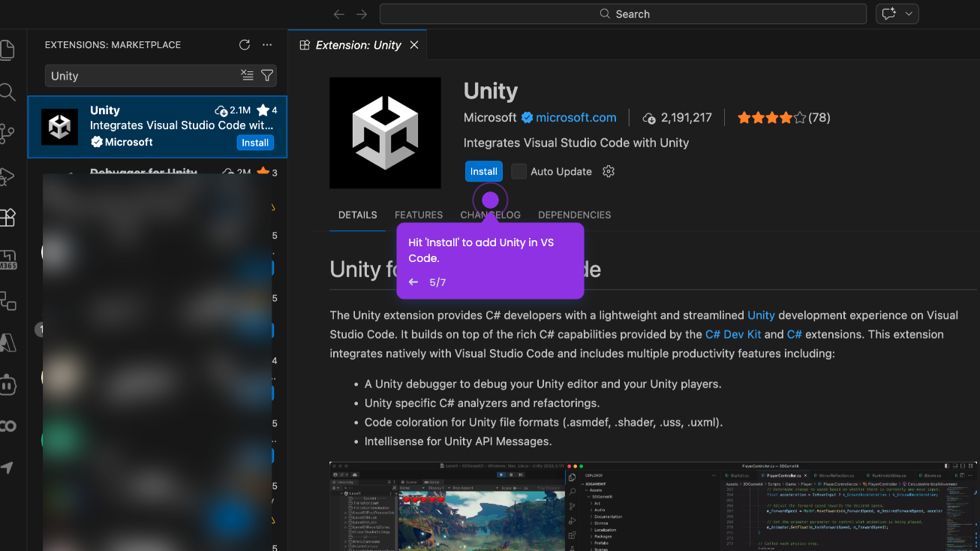Open the Unity editor screenshot image
This screenshot has height=551, width=980.
654,506
